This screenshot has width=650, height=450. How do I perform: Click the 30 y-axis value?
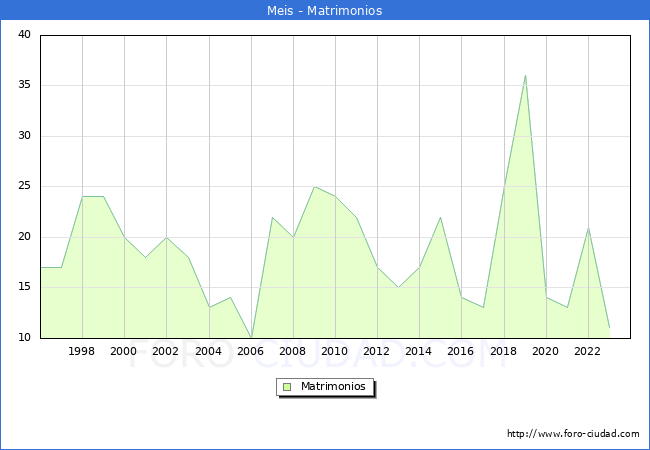coord(24,135)
